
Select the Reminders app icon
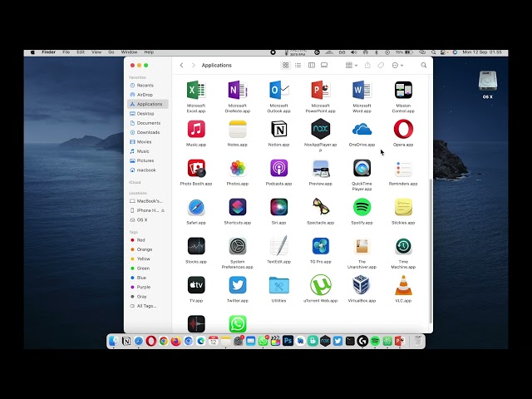coord(403,168)
